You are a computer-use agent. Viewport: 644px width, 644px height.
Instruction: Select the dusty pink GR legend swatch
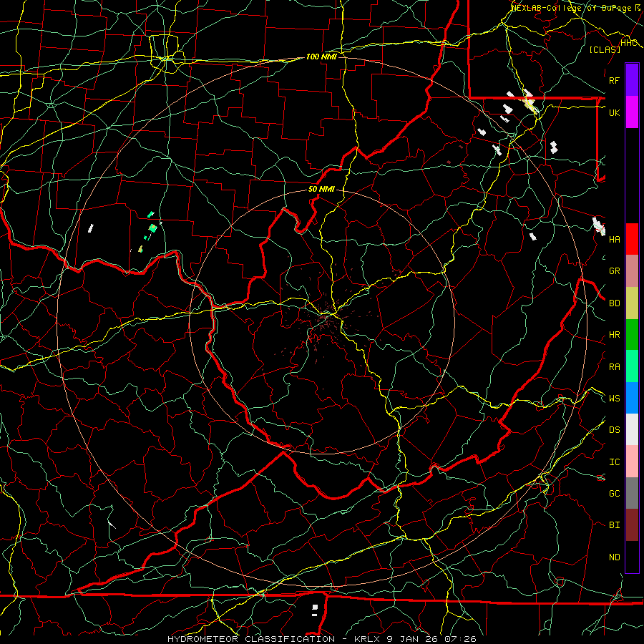tap(632, 271)
